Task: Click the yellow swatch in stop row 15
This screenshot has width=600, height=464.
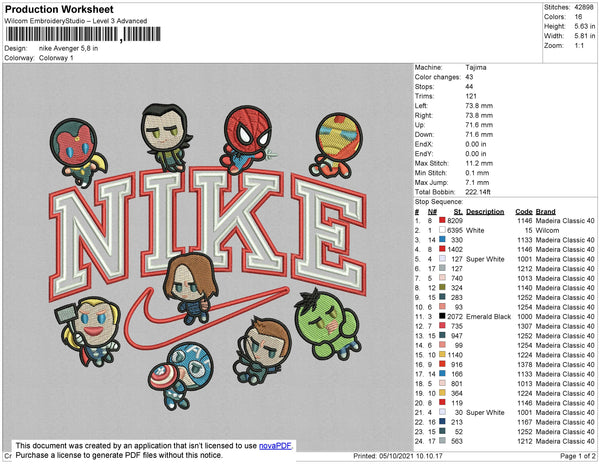Action: point(442,355)
